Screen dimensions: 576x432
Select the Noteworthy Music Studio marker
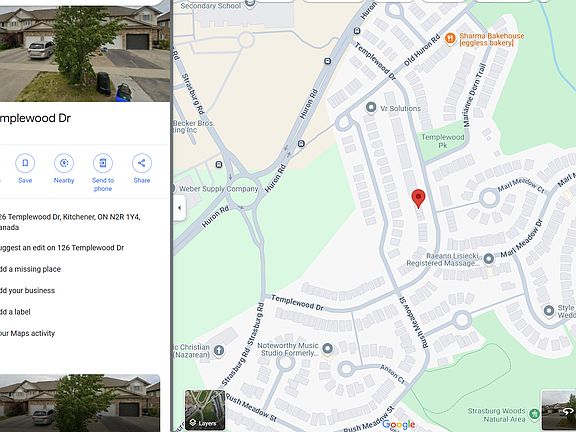point(327,348)
